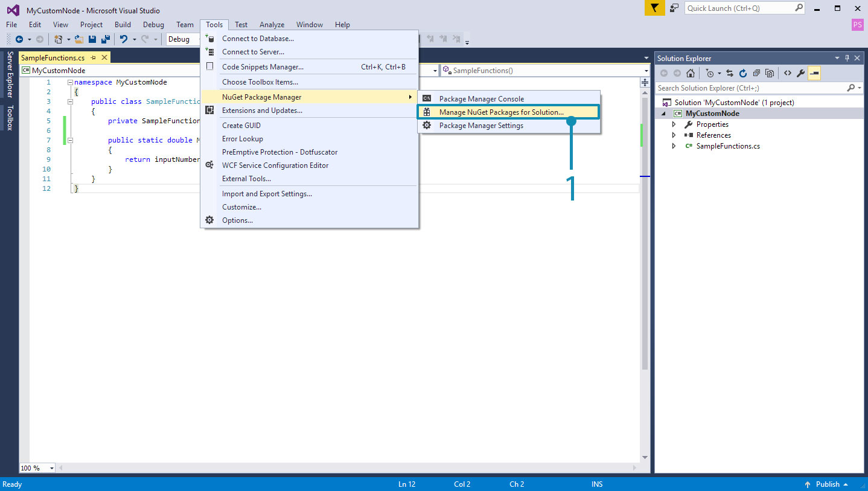Click the Save All multiple floppy icon
Screen dimensions: 868x491
(106, 39)
